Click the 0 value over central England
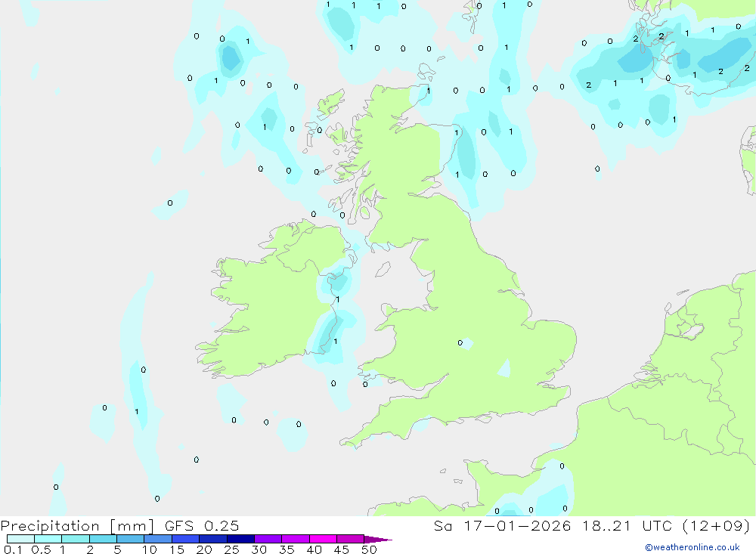Screen dimensions: 756x554 (460, 343)
